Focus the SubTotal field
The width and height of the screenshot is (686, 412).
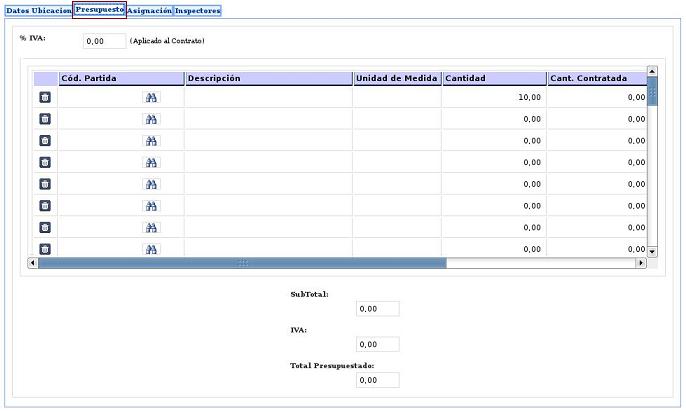click(377, 309)
